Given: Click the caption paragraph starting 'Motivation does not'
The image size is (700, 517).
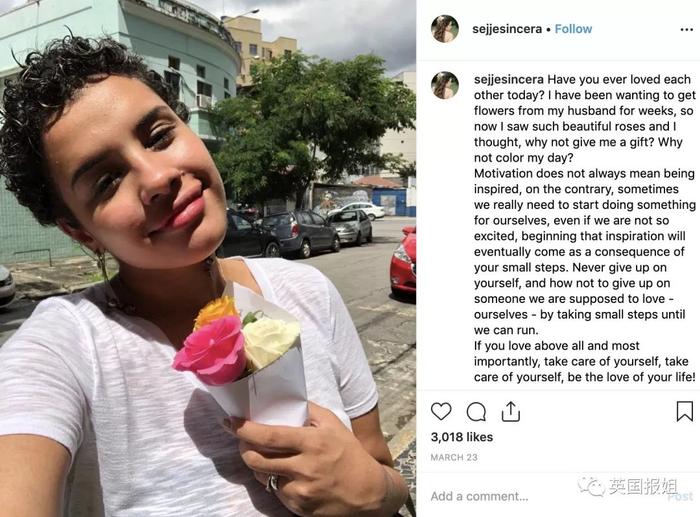Looking at the screenshot, I should coord(584,251).
